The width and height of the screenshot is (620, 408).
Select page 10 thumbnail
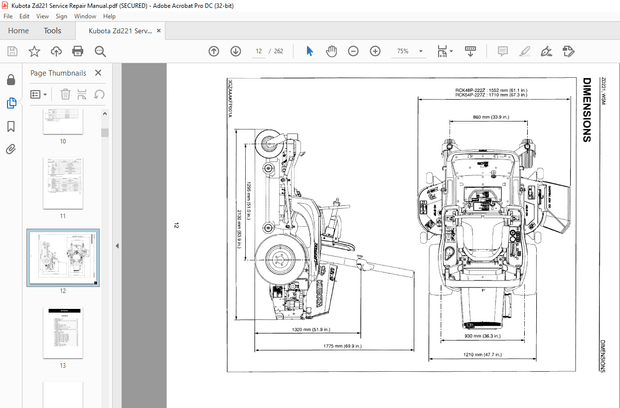[63, 122]
